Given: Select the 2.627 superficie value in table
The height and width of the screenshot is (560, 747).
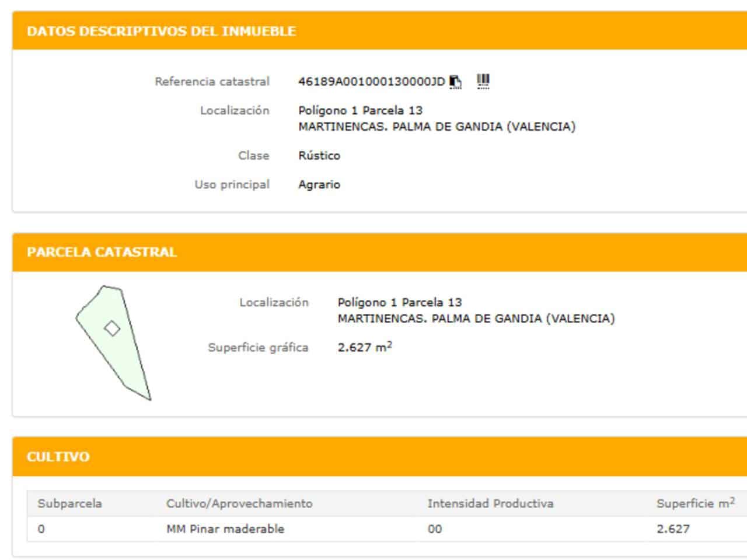Looking at the screenshot, I should (672, 529).
